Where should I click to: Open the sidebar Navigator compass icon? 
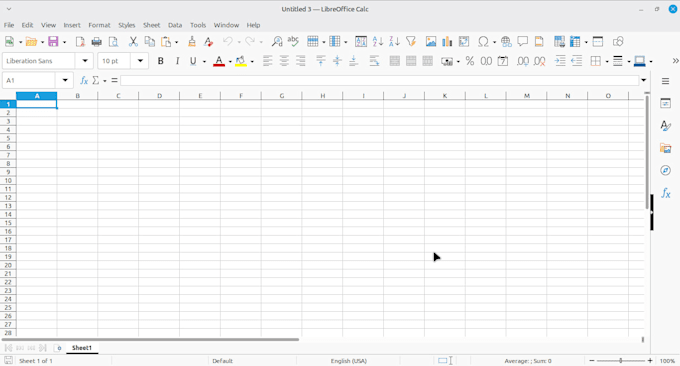[x=665, y=170]
